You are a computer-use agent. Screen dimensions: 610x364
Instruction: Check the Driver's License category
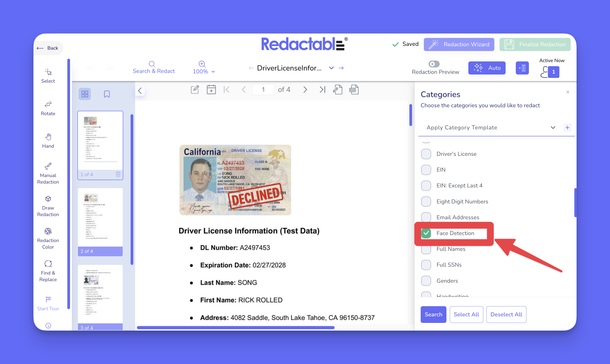coord(426,154)
